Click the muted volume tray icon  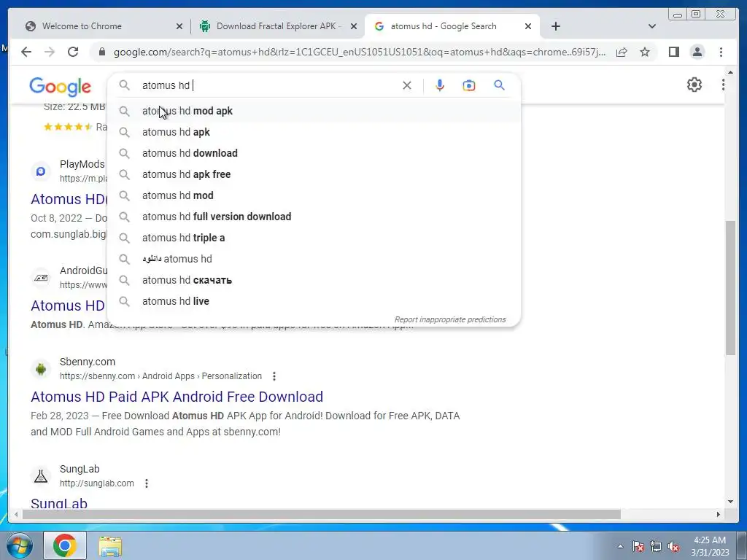673,547
